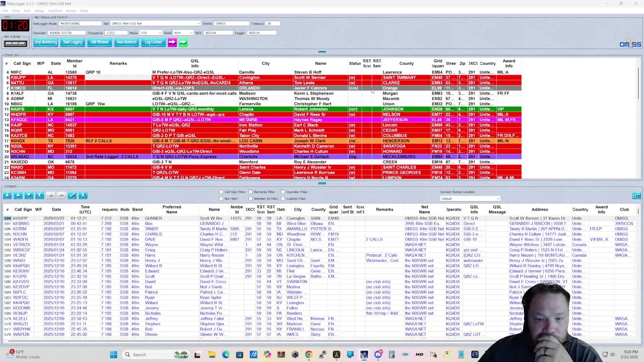644x362 pixels.
Task: Click the Timeout input field
Action: [272, 24]
